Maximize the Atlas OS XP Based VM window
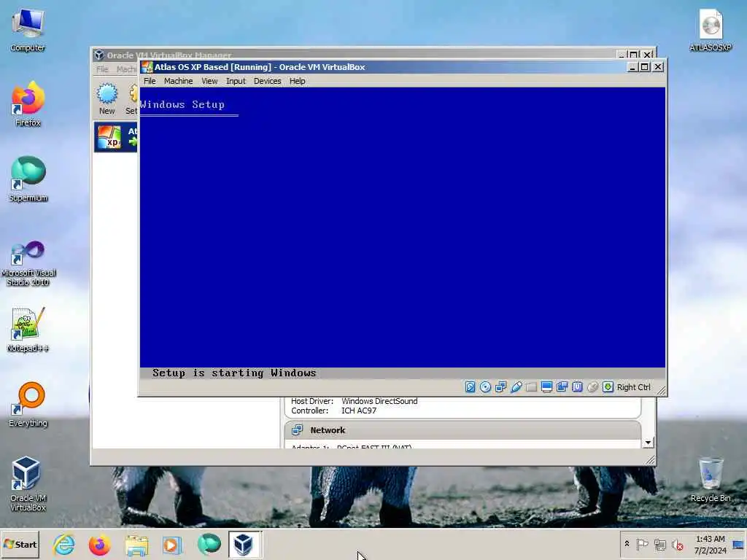 point(644,67)
